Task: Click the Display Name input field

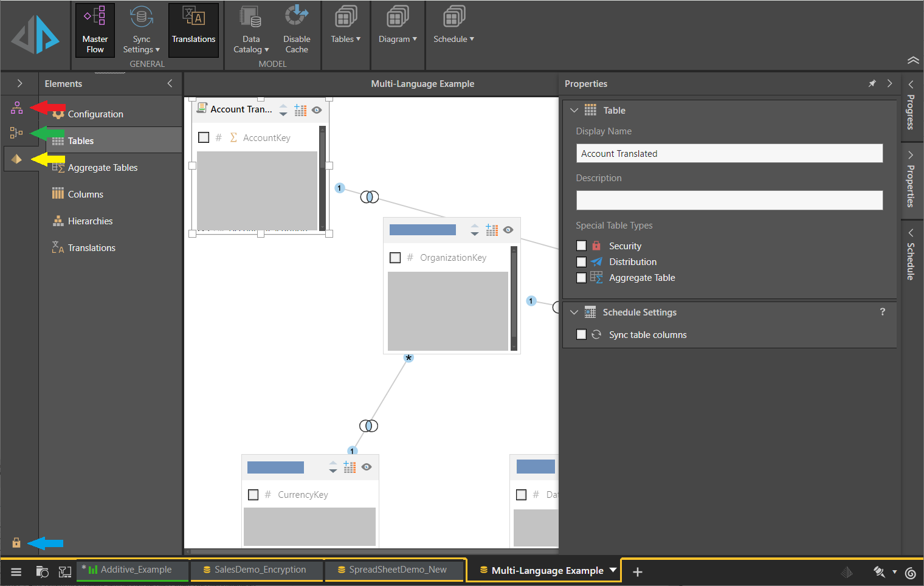Action: point(729,154)
